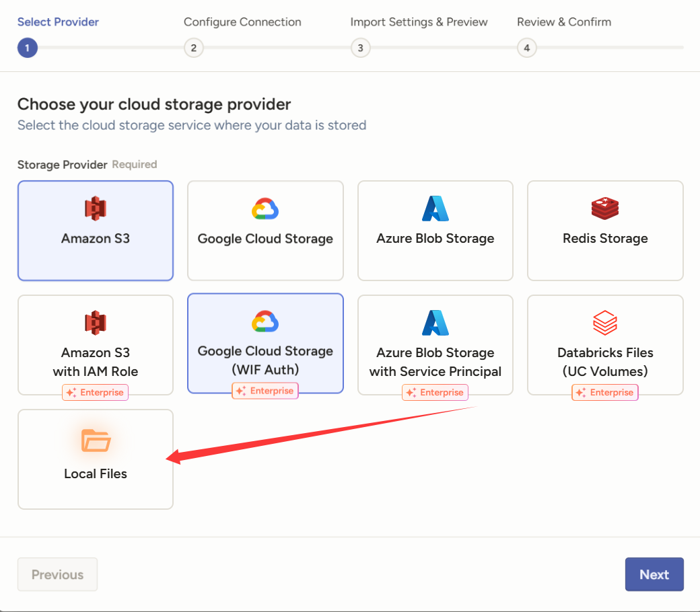Click the Next button
Image resolution: width=700 pixels, height=612 pixels.
coord(654,574)
